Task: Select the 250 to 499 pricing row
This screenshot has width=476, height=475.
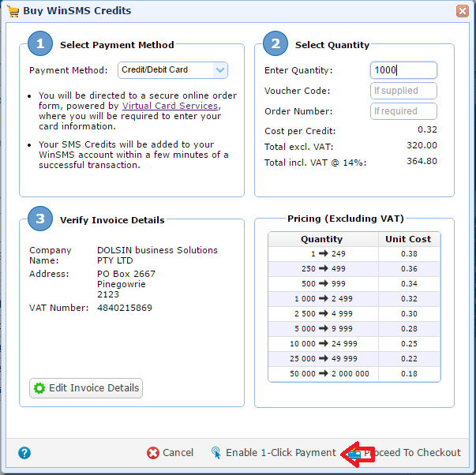Action: pyautogui.click(x=354, y=269)
